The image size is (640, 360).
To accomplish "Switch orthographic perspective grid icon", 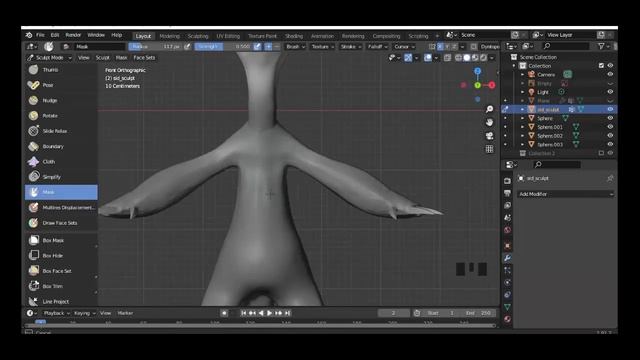I will [x=489, y=149].
